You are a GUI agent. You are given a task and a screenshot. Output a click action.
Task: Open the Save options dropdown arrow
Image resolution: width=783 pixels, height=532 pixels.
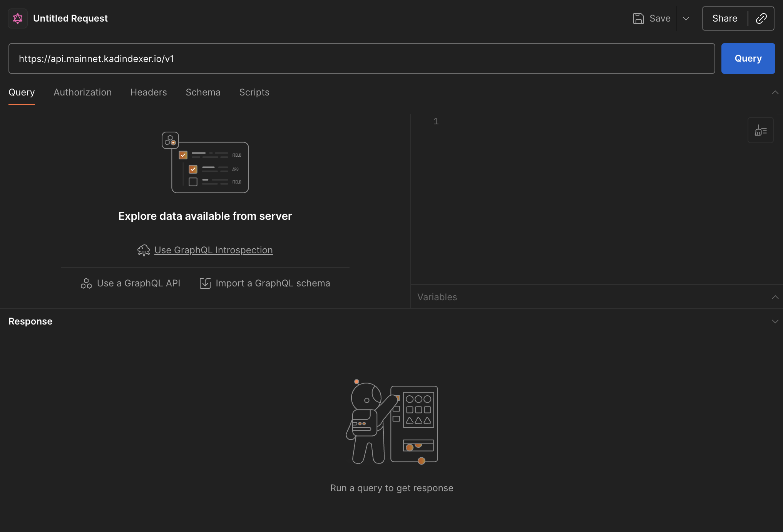(686, 18)
